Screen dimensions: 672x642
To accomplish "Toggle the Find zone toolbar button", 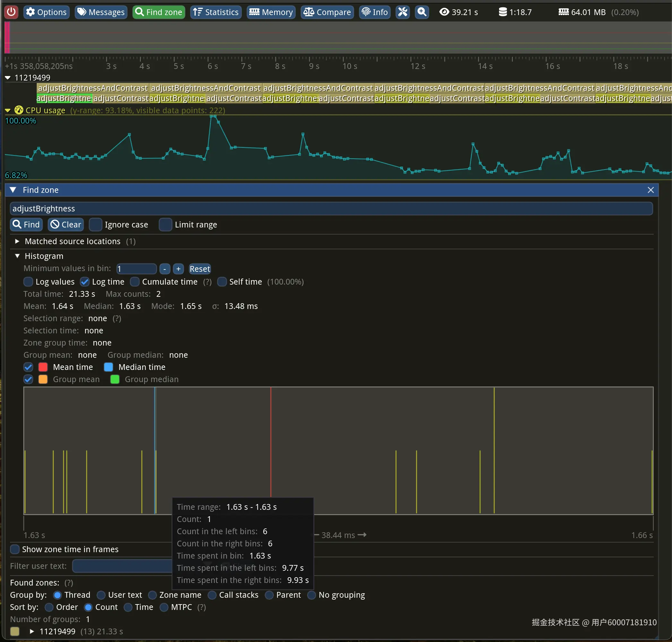I will pos(159,12).
